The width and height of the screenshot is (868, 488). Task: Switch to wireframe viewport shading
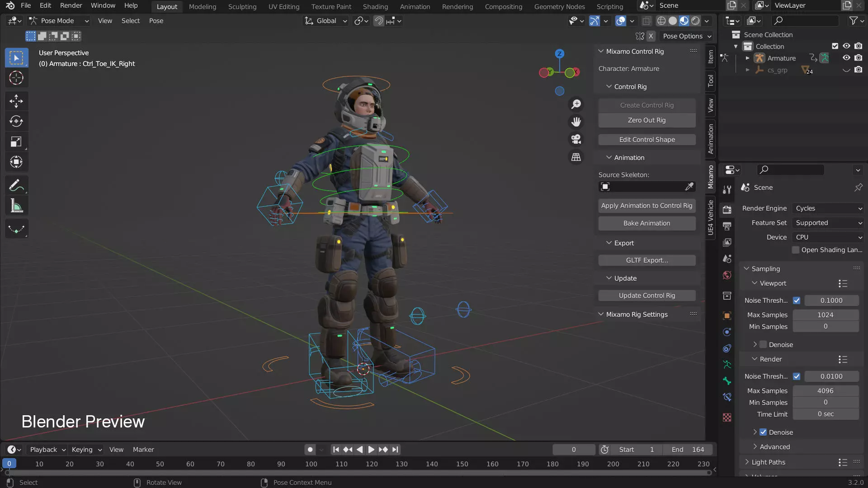click(661, 21)
